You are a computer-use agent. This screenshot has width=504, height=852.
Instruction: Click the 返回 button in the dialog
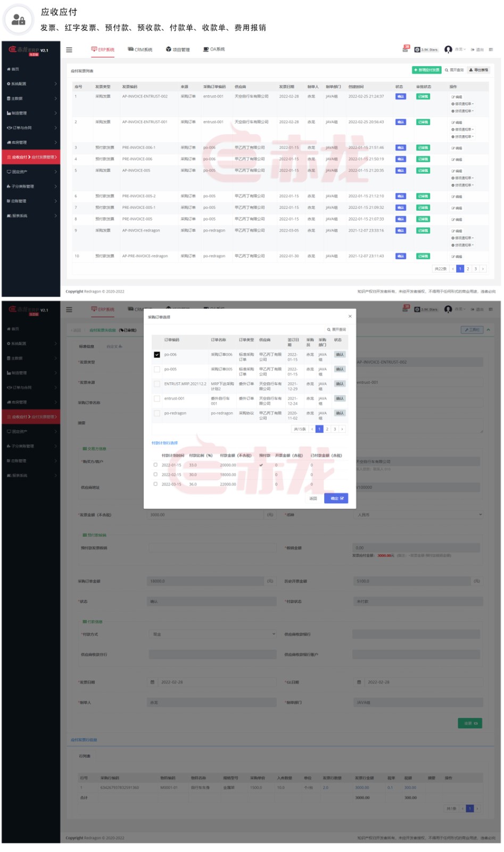(313, 498)
